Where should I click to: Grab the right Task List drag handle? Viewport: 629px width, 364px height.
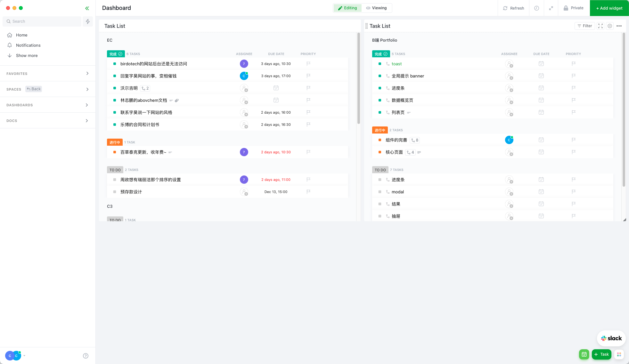(x=366, y=26)
